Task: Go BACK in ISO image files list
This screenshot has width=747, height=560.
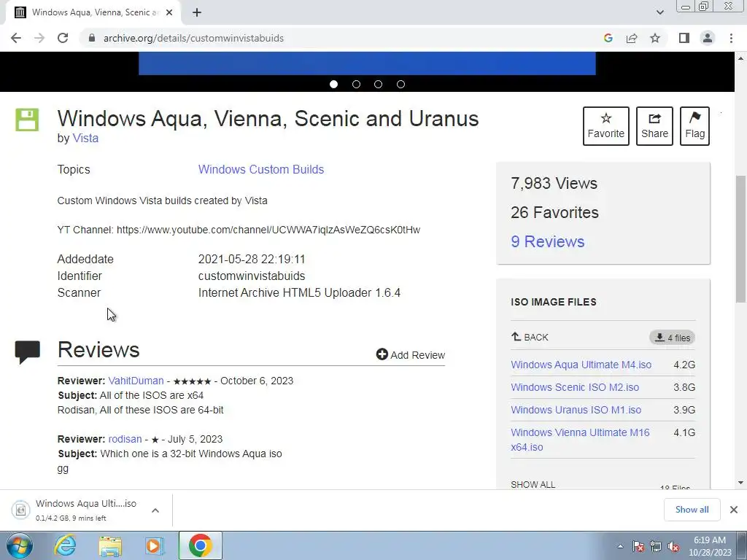Action: [530, 337]
